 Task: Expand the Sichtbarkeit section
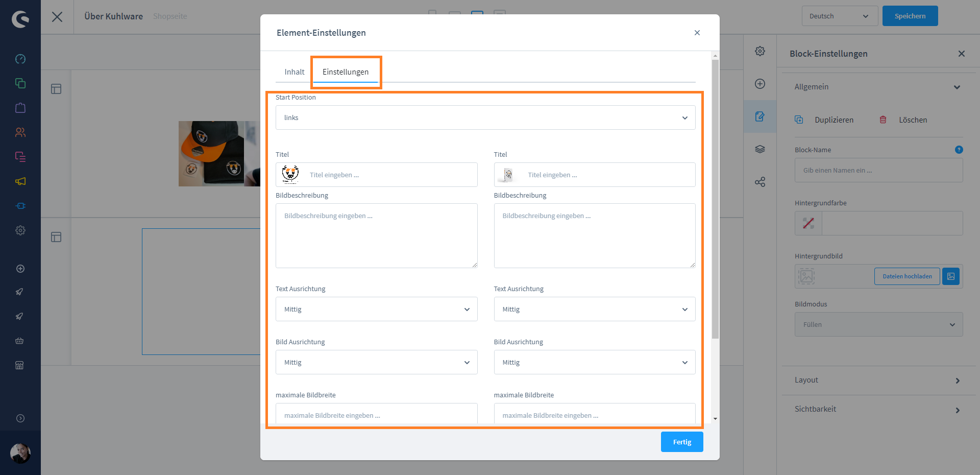point(878,409)
